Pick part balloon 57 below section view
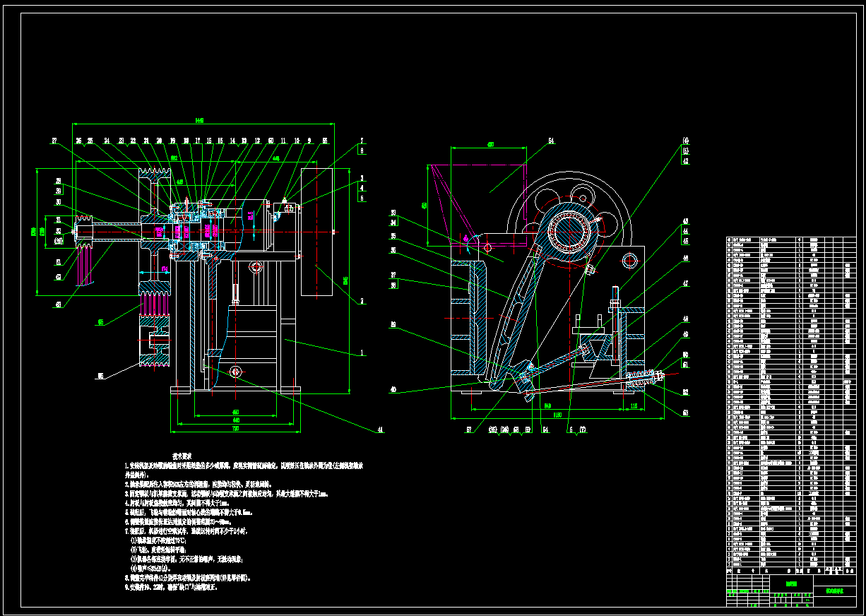Image resolution: width=866 pixels, height=616 pixels. tap(468, 429)
